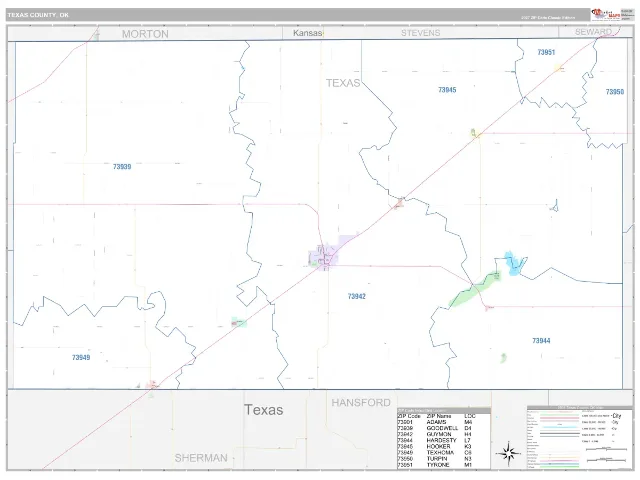640x480 pixels.
Task: Click the MORTON county label
Action: pos(145,34)
